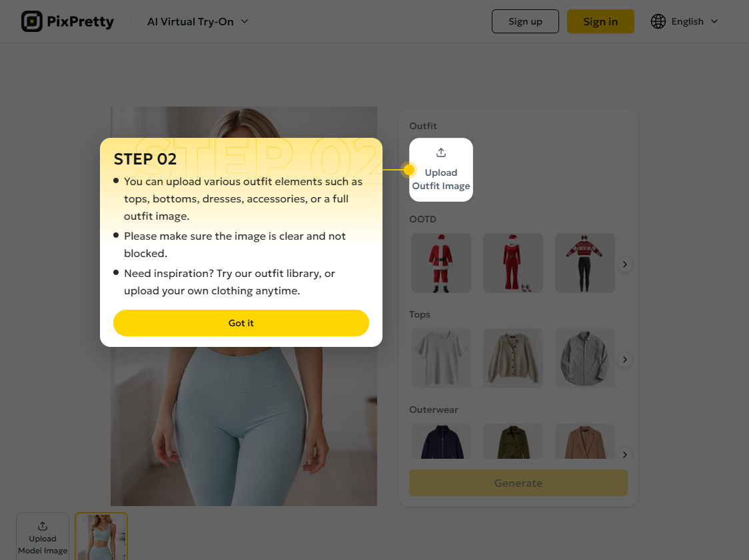Select the red sweater with black leggings
This screenshot has height=560, width=749.
tap(584, 263)
